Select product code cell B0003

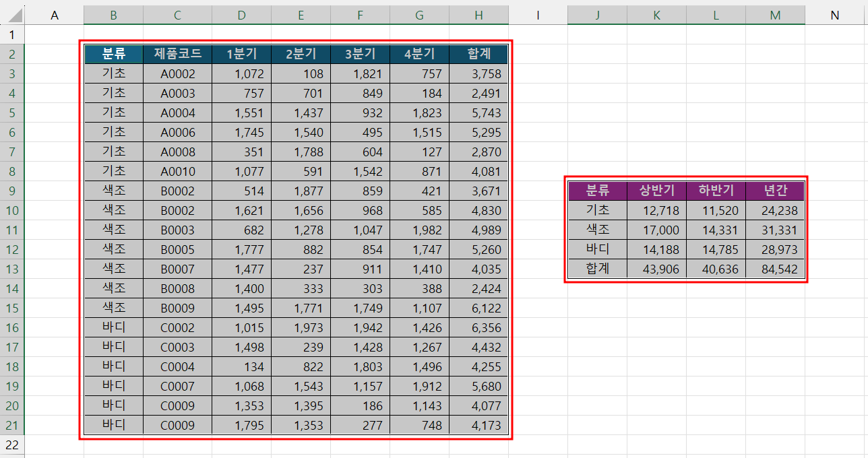[178, 230]
